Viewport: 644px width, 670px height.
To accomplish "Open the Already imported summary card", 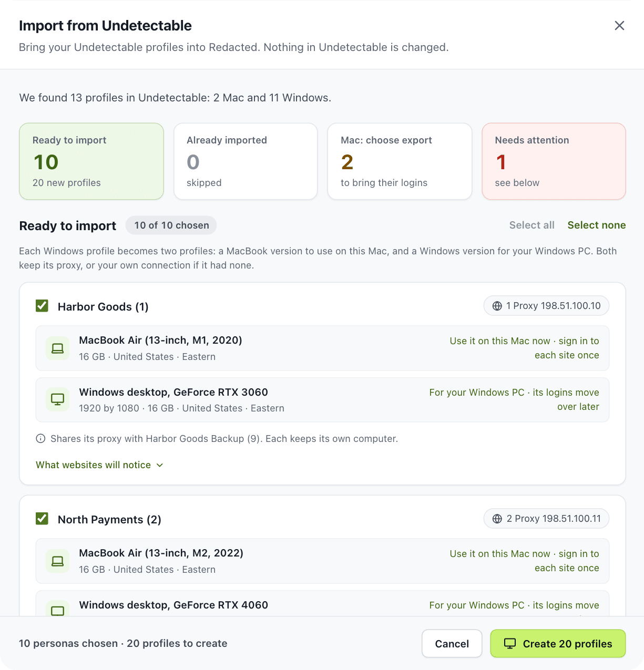I will (x=246, y=161).
